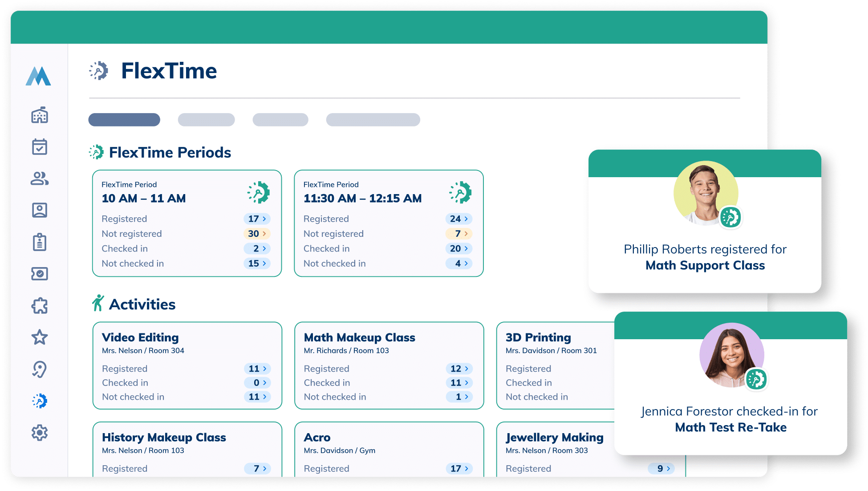Select the first dark filter tab pill
This screenshot has width=868, height=491.
(x=124, y=120)
